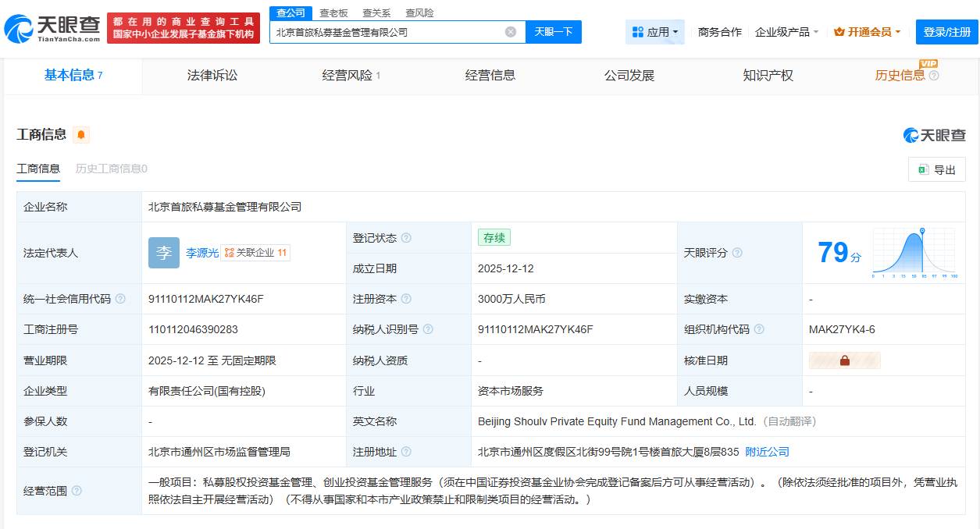Open the 历史工商信息 sub-tab
The width and height of the screenshot is (980, 529).
(x=111, y=169)
